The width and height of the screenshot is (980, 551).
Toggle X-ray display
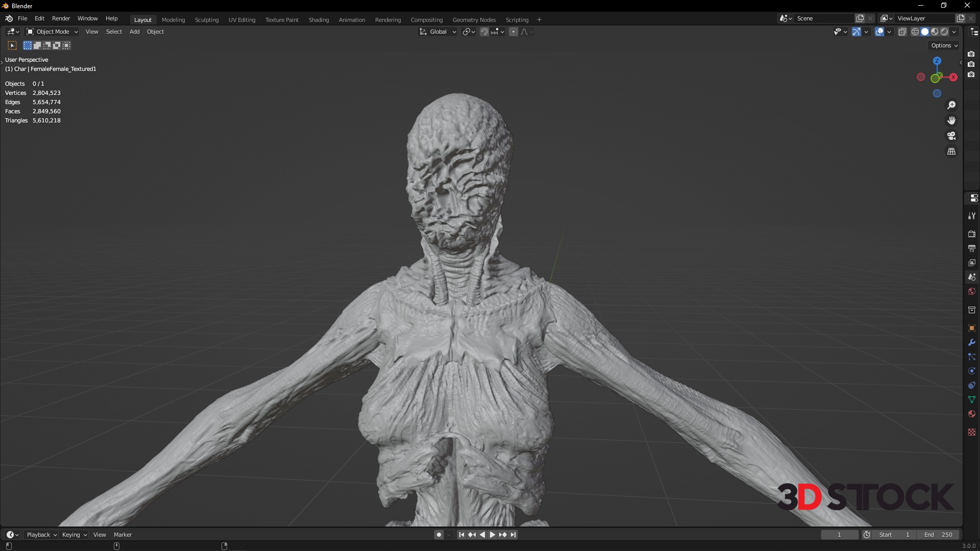[x=902, y=32]
